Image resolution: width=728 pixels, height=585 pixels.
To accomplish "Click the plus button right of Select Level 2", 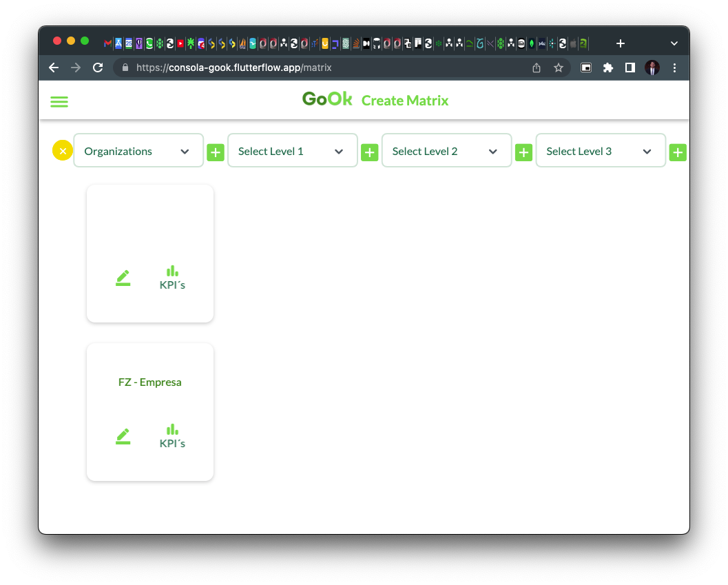I will [524, 152].
